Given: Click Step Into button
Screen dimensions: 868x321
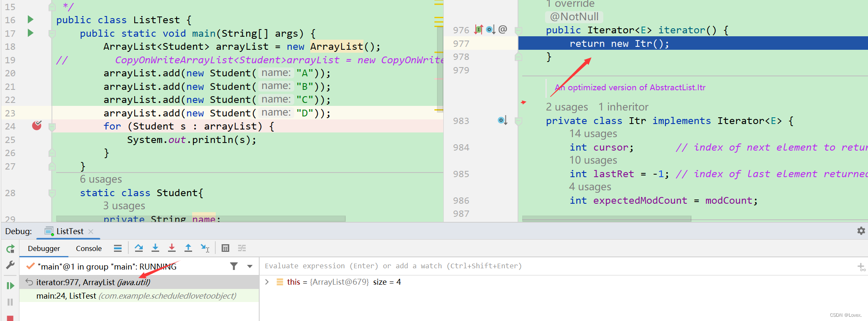Looking at the screenshot, I should click(155, 248).
